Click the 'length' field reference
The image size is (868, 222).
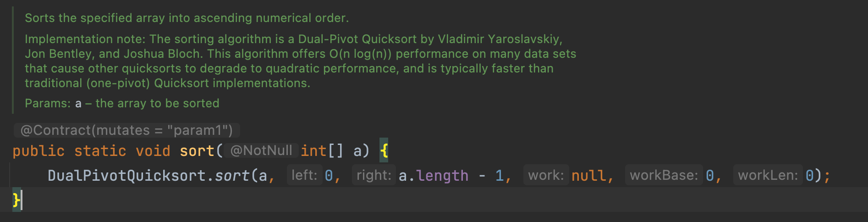442,176
